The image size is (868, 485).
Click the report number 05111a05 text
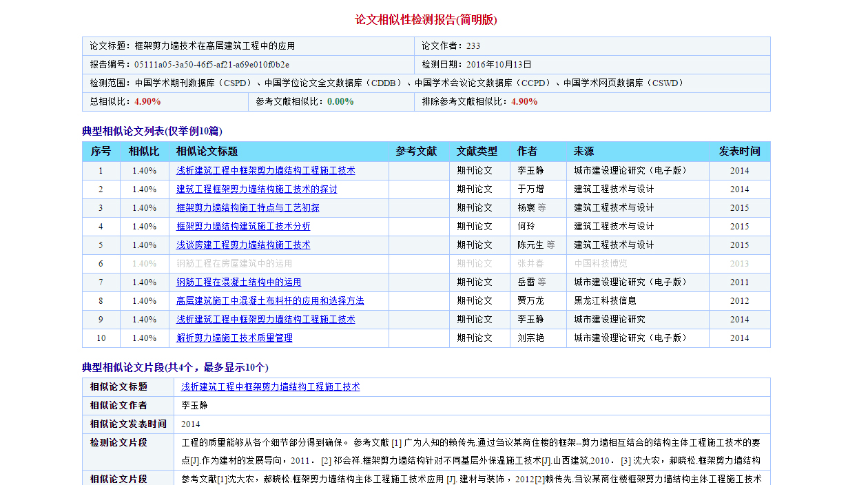pyautogui.click(x=211, y=64)
